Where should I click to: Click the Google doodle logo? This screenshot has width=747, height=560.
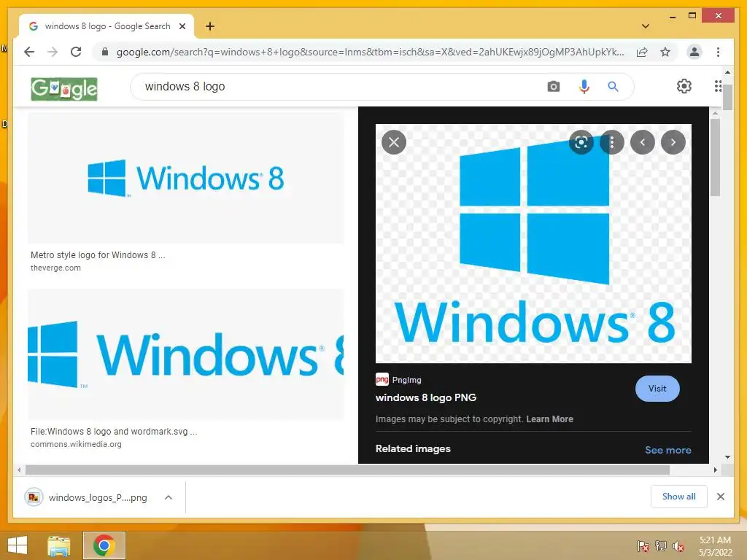point(64,89)
